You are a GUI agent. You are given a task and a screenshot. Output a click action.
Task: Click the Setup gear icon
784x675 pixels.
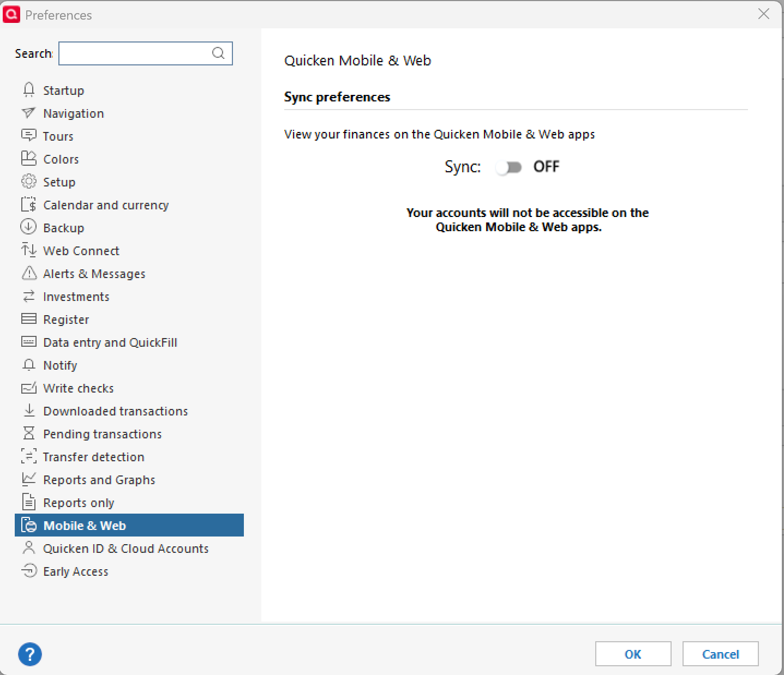(29, 181)
